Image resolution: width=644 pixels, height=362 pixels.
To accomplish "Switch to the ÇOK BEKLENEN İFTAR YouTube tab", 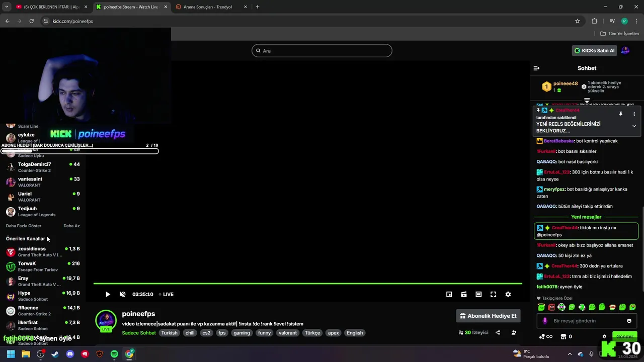I will [x=51, y=7].
